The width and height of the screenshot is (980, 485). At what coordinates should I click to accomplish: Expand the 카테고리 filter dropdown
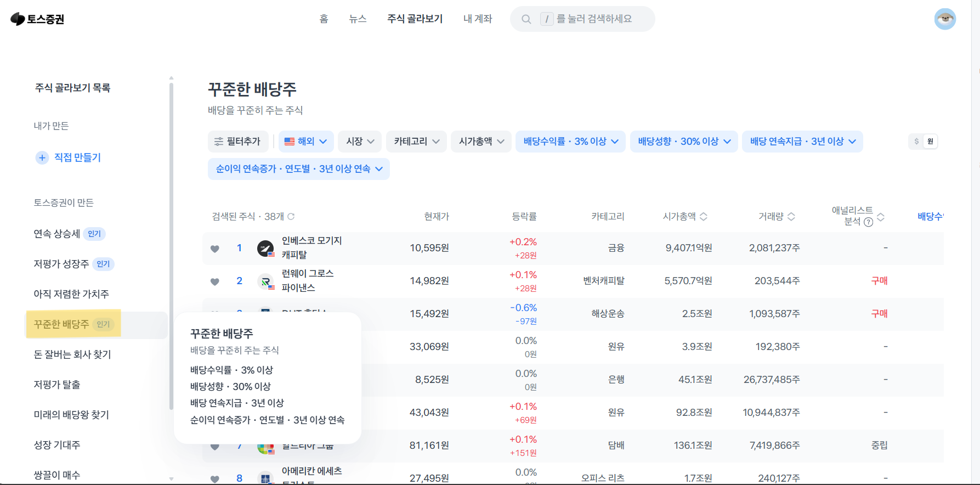[416, 142]
